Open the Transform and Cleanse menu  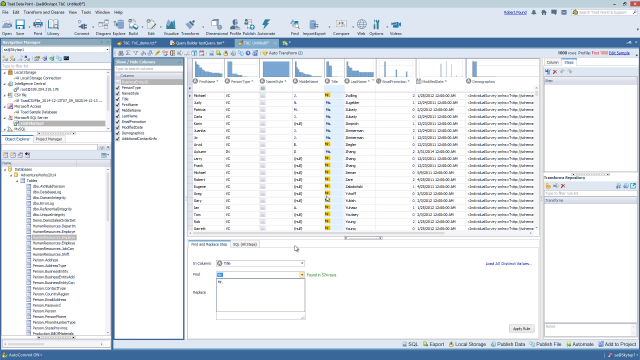coord(44,13)
